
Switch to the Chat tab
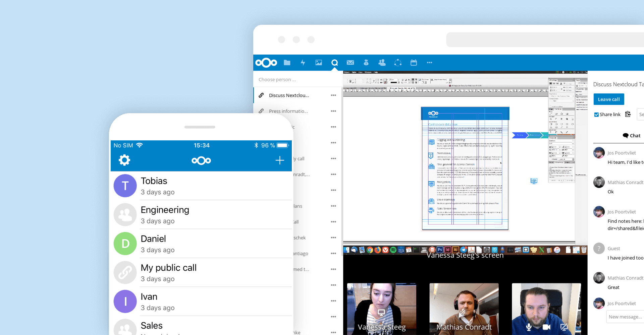632,136
